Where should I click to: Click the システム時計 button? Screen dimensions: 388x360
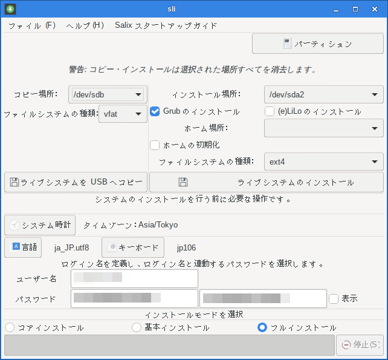pos(40,225)
